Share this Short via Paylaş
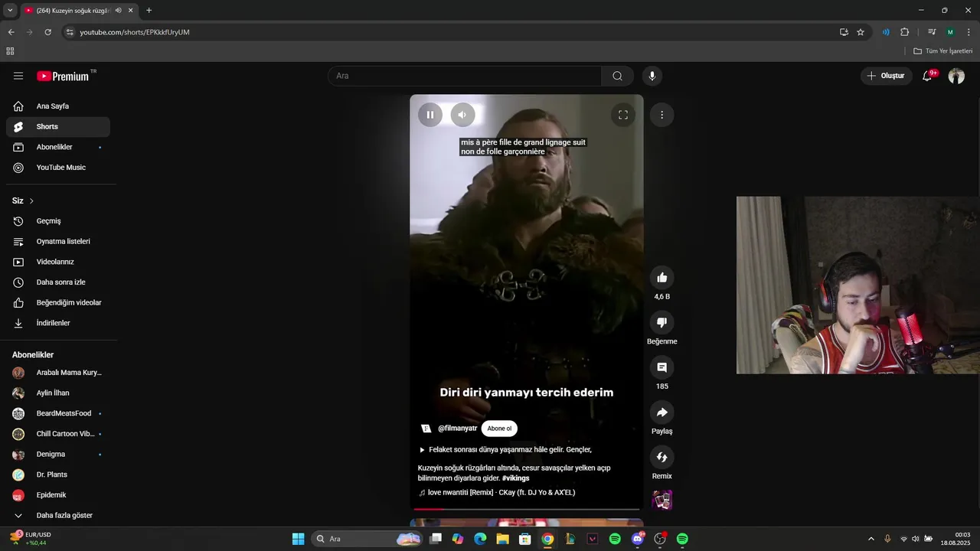 tap(662, 412)
